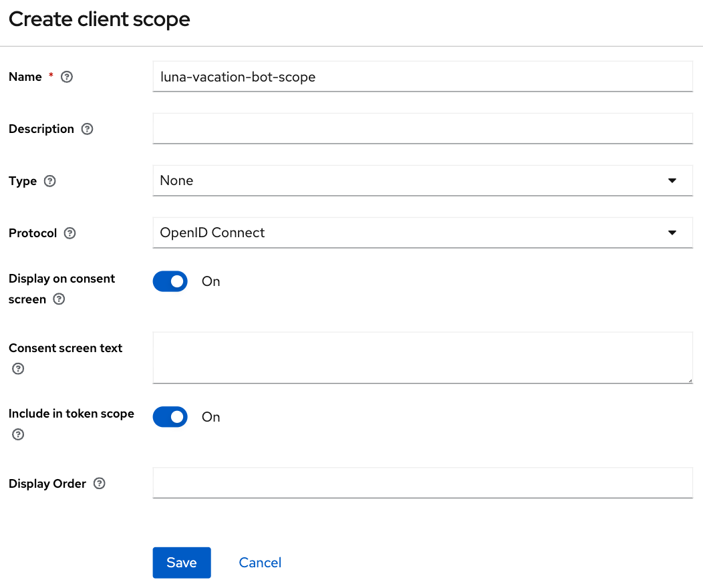Click the Consent screen text help icon
Image resolution: width=703 pixels, height=588 pixels.
(x=18, y=369)
